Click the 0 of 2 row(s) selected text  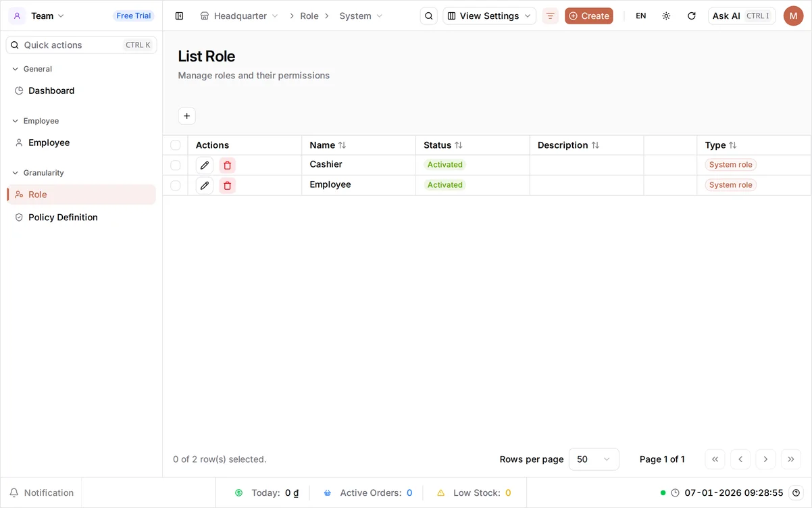220,459
